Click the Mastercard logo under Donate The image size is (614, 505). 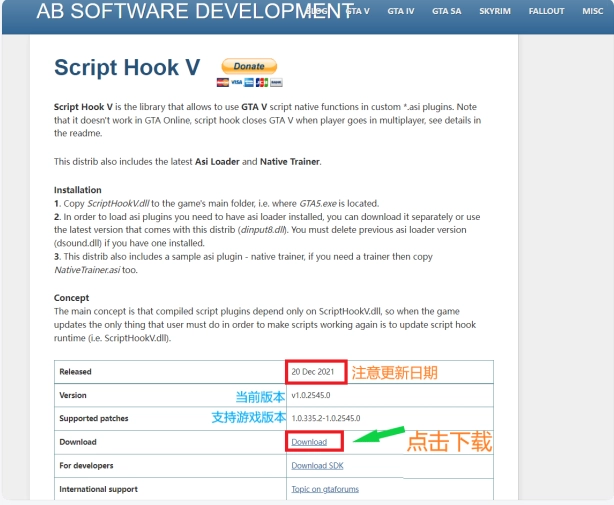pos(224,82)
